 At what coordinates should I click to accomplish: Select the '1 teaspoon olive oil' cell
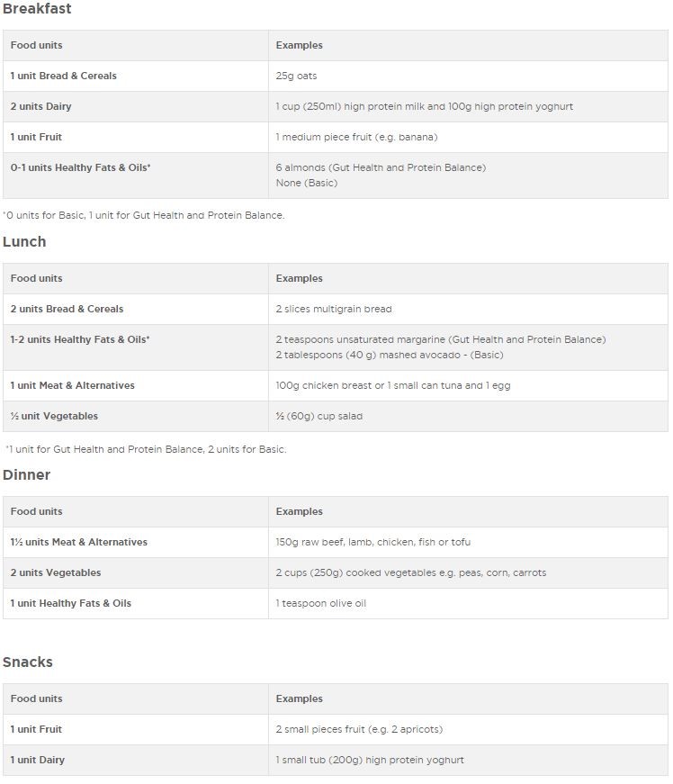coord(321,604)
